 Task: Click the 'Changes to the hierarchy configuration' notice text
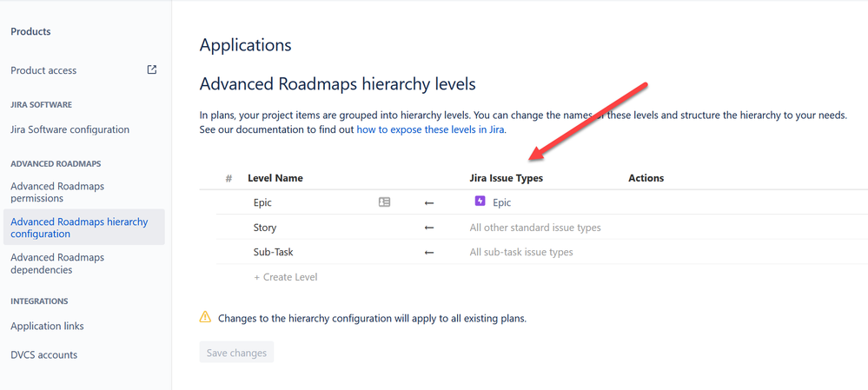pyautogui.click(x=372, y=319)
